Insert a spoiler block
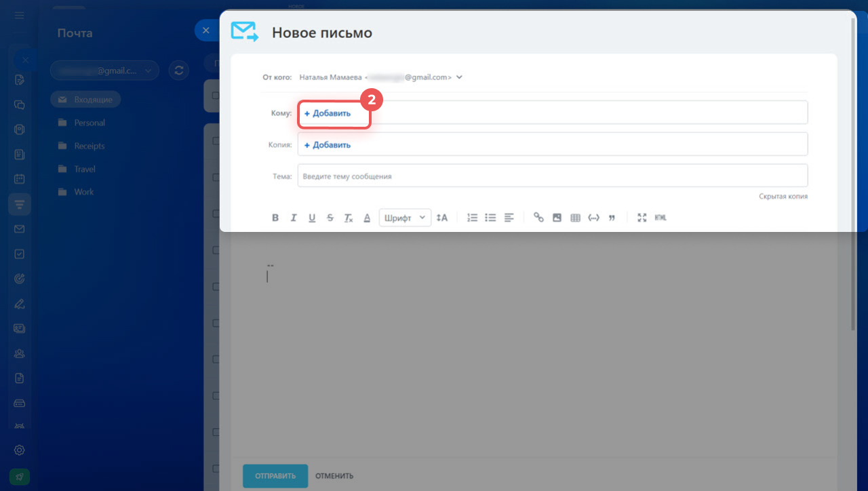The image size is (868, 491). point(593,218)
